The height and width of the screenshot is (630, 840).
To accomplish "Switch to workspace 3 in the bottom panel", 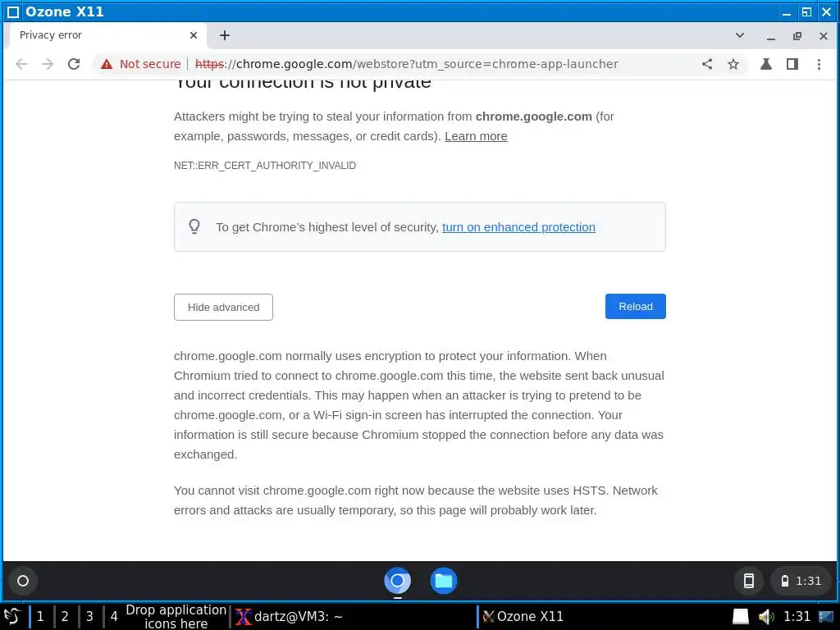I will coord(89,617).
